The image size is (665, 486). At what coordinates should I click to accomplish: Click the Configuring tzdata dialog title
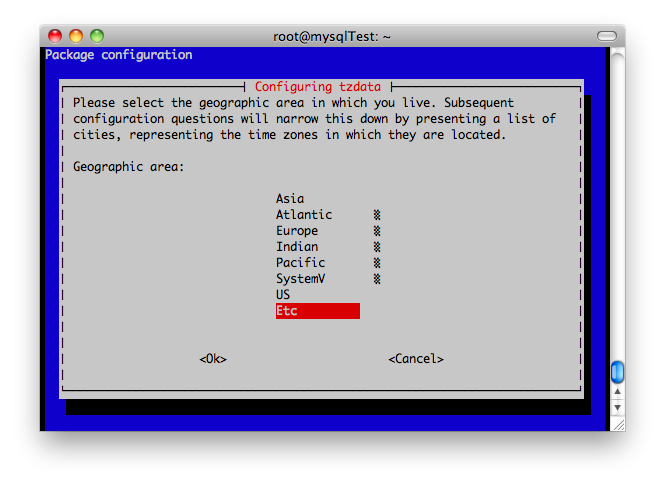[x=318, y=87]
